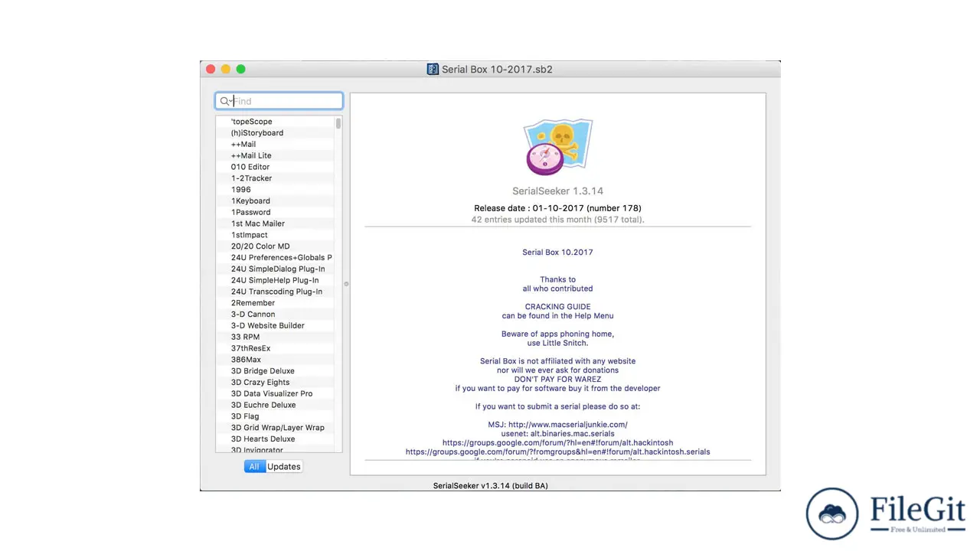Close the Serial Box window
This screenshot has width=980, height=551.
coord(211,69)
